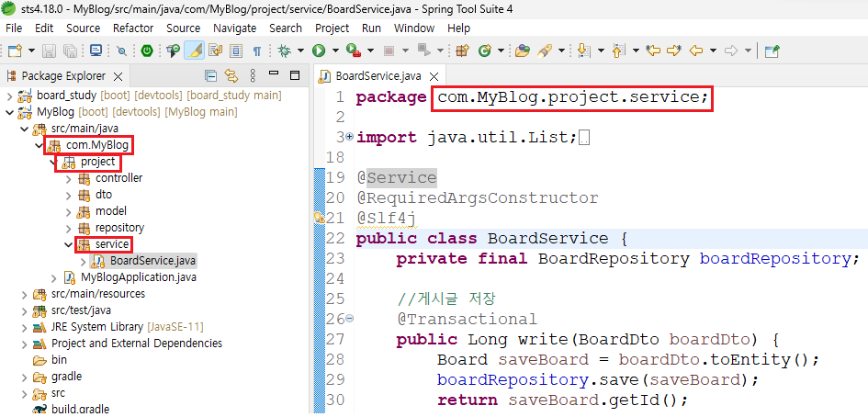
Task: Select the build.gradle file
Action: (x=80, y=410)
